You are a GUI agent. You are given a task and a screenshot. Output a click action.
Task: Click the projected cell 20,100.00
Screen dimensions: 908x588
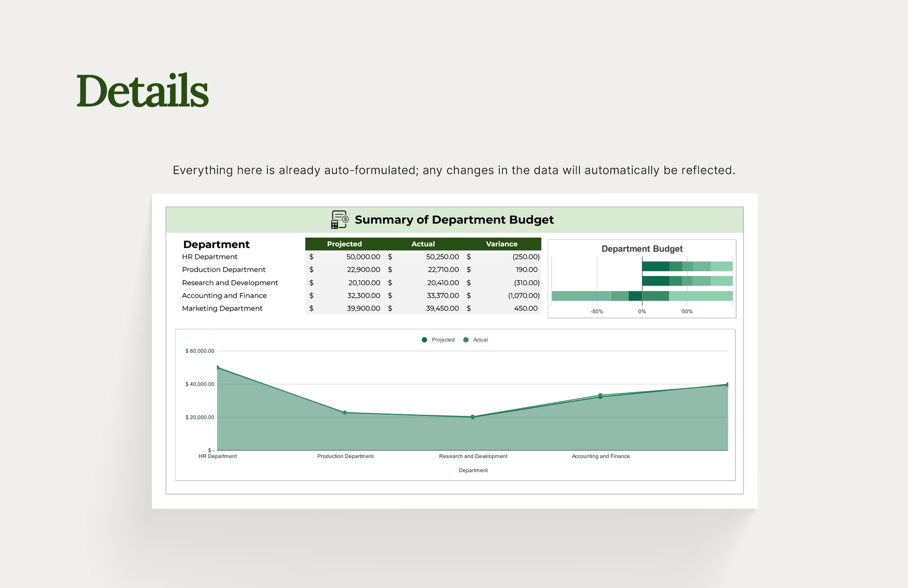(x=364, y=283)
